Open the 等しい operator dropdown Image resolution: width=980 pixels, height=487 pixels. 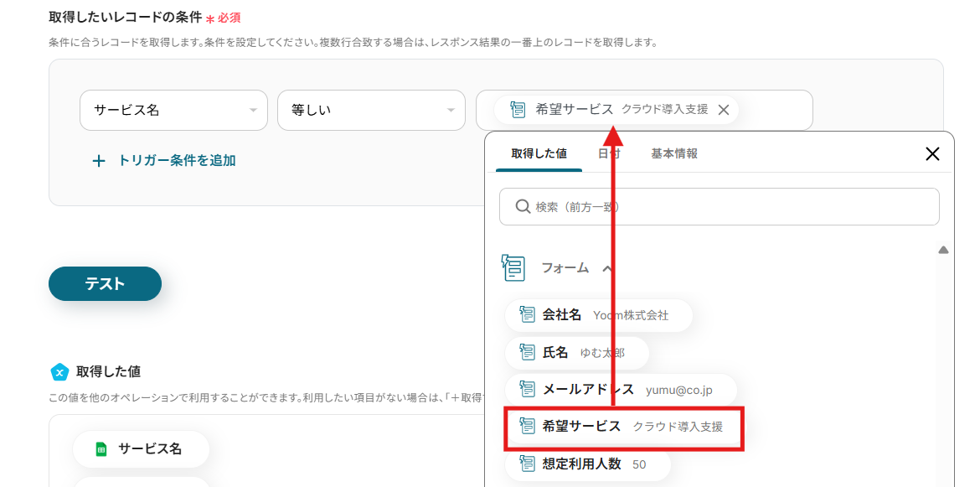point(371,110)
